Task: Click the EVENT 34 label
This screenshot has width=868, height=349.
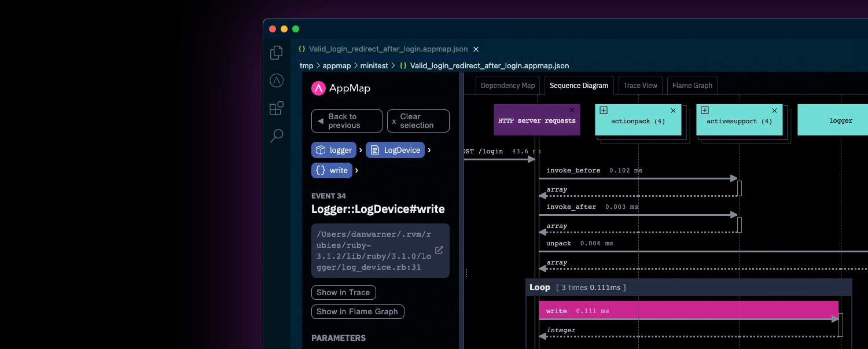Action: (x=329, y=196)
